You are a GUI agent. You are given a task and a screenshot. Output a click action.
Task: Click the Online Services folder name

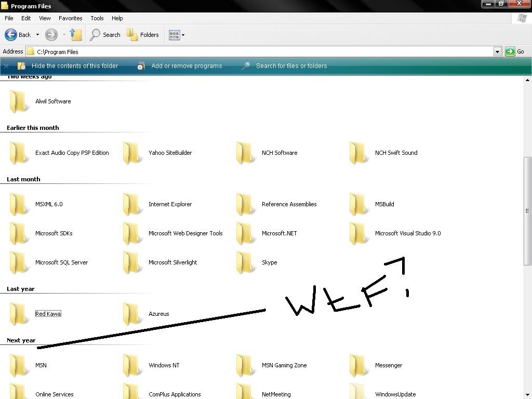(54, 394)
